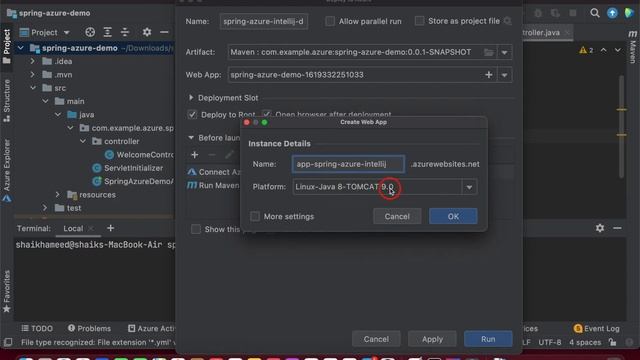Click the plus icon in Web App field
Image resolution: width=640 pixels, height=360 pixels.
tap(489, 75)
